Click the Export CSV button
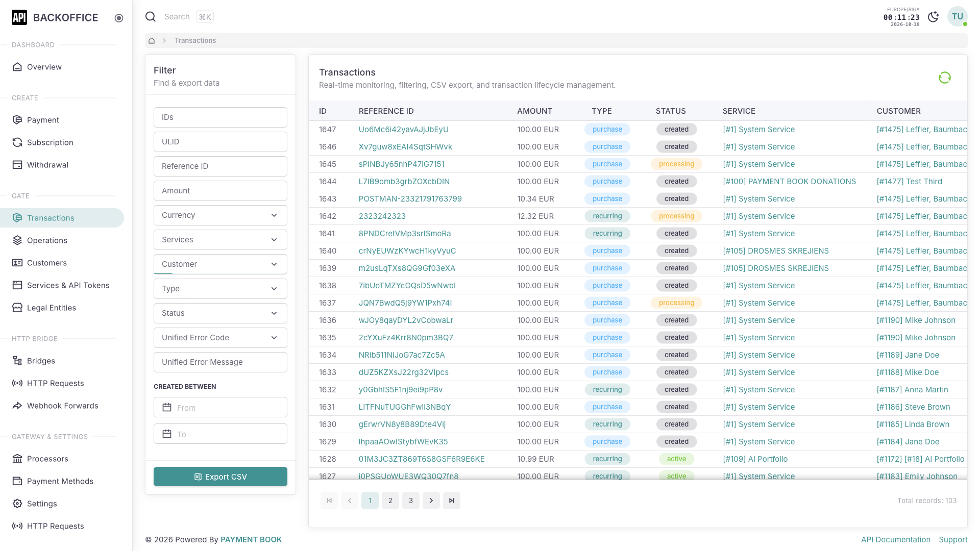This screenshot has height=551, width=980. click(220, 477)
